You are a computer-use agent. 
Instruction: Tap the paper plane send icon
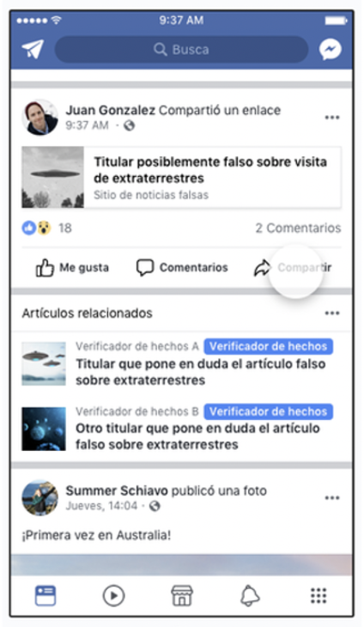(x=33, y=50)
